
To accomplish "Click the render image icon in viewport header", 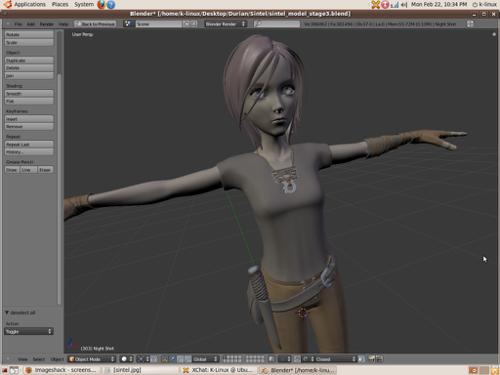I will [x=371, y=359].
